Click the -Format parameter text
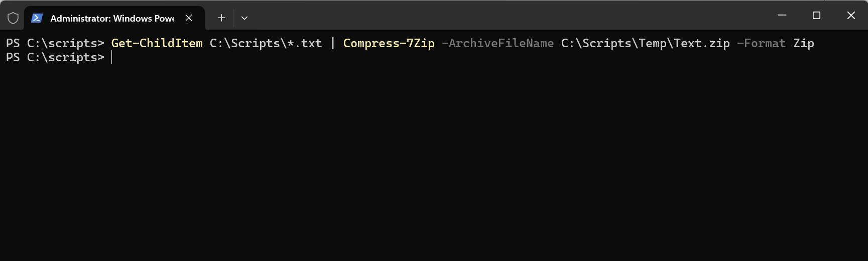 tap(761, 43)
